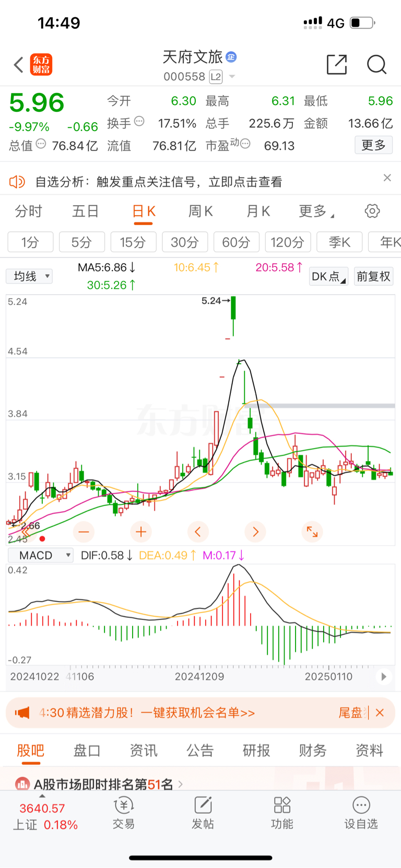Expand the stock code dropdown arrow
401x868 pixels.
click(232, 77)
